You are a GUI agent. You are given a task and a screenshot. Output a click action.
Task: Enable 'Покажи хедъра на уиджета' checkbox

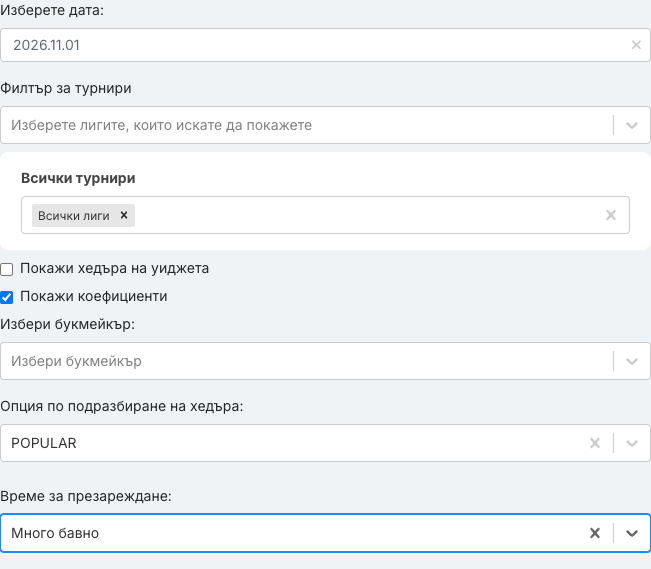tap(7, 269)
